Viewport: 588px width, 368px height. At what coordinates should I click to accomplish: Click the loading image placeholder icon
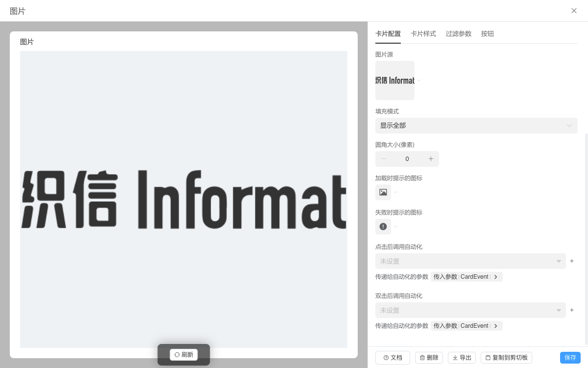pos(383,192)
